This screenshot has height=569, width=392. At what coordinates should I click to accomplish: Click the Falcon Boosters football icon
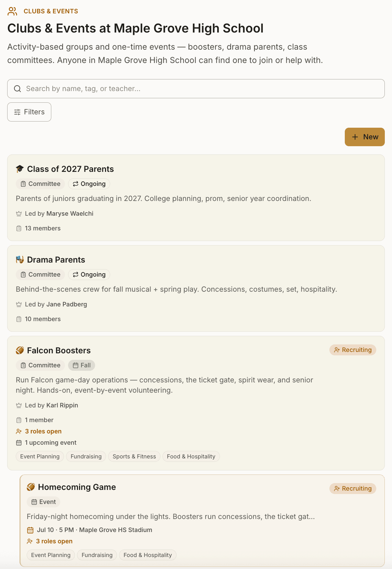20,350
